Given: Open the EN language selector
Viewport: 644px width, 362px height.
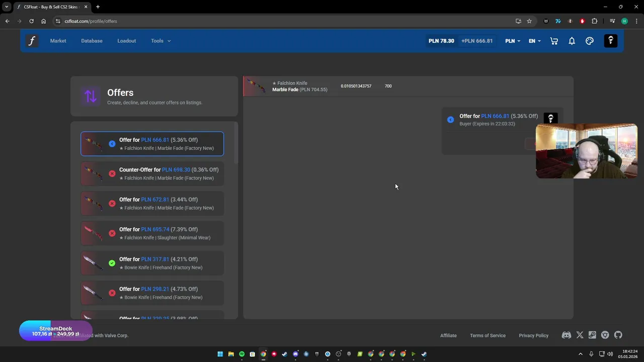Looking at the screenshot, I should [534, 41].
